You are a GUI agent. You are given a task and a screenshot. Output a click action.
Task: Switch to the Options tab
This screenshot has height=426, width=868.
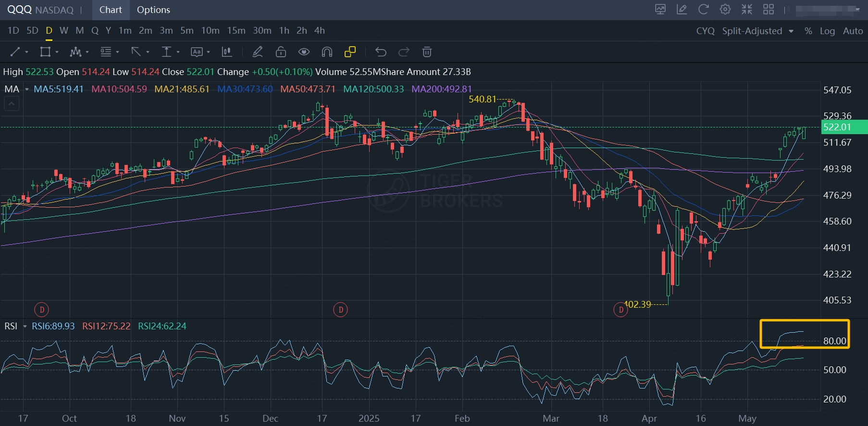153,10
